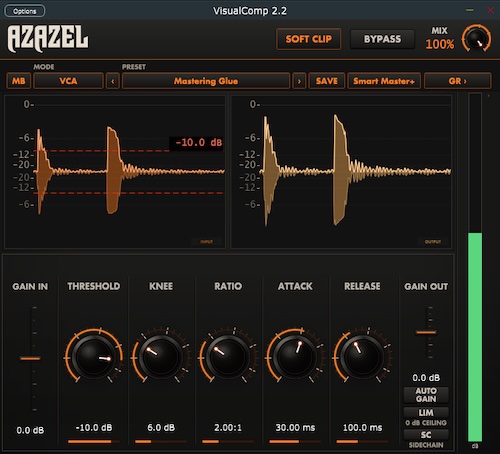Viewport: 500px width, 454px height.
Task: Click the release bar below 100.0 ms
Action: click(362, 442)
